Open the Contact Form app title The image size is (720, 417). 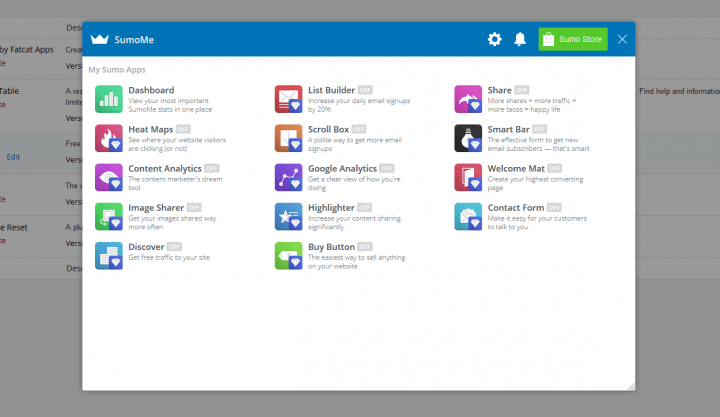click(x=516, y=208)
